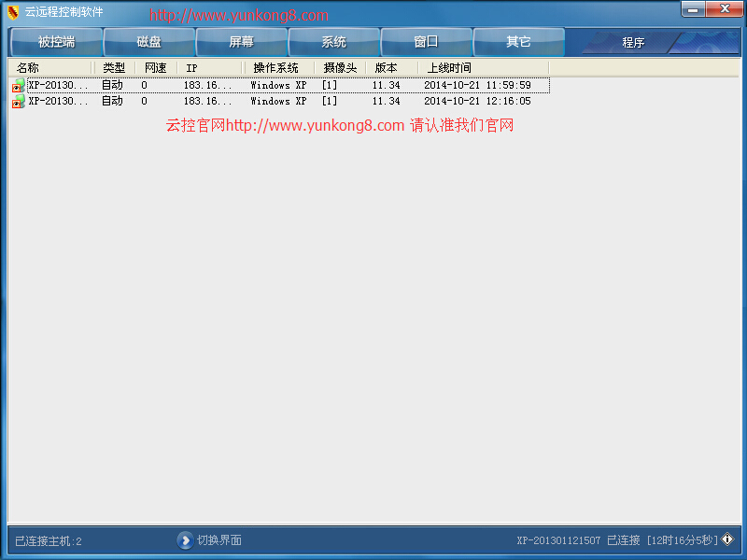Close the 云远程控制软件 window

pos(725,9)
